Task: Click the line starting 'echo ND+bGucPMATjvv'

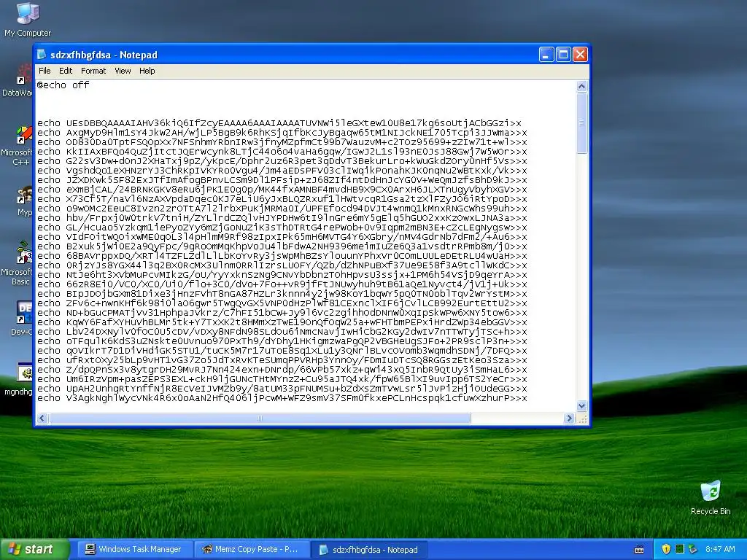Action: [x=282, y=313]
